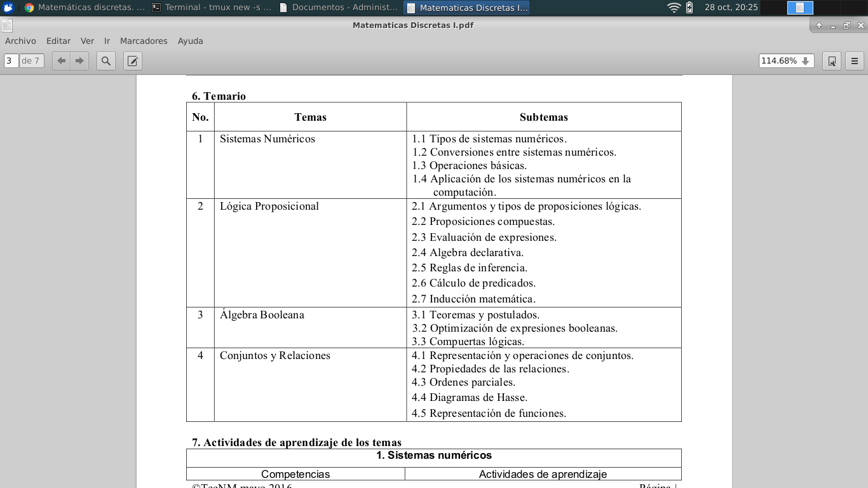Image resolution: width=868 pixels, height=488 pixels.
Task: Open the Marcadores menu
Action: [144, 41]
